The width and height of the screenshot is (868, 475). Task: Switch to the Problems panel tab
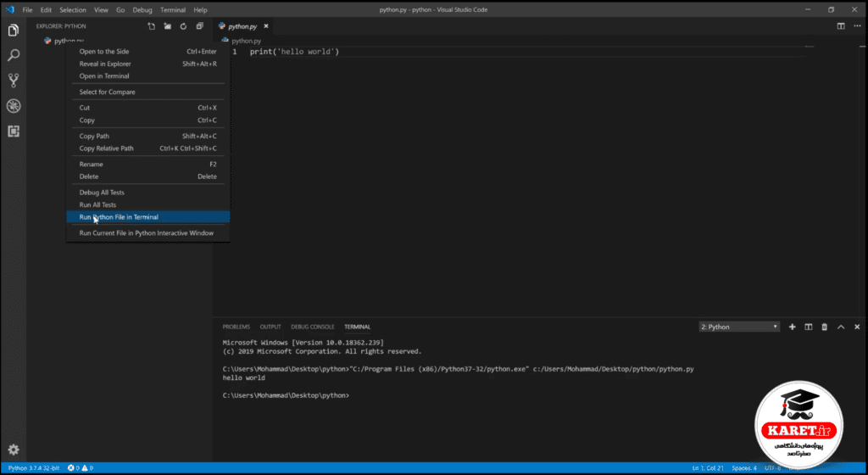click(236, 327)
